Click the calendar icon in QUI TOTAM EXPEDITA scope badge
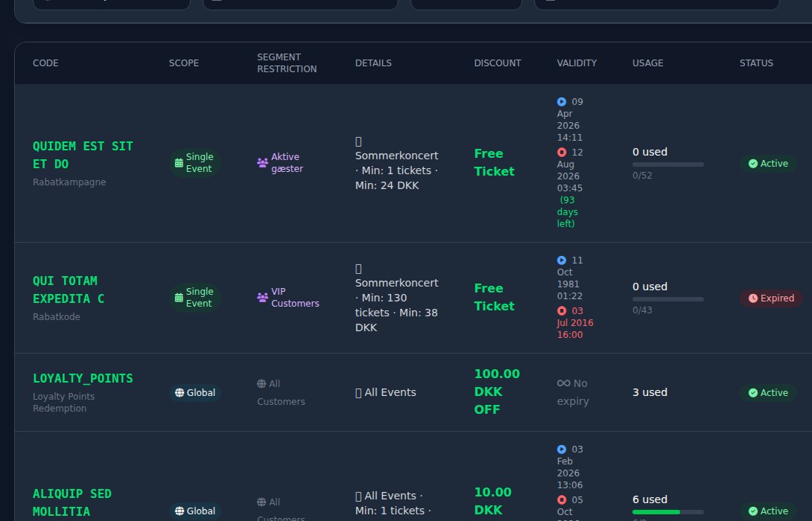Screen dimensions: 812x521 [x=179, y=298]
